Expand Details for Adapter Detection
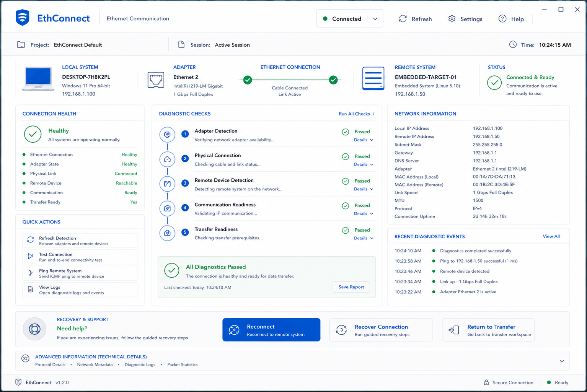 [363, 140]
